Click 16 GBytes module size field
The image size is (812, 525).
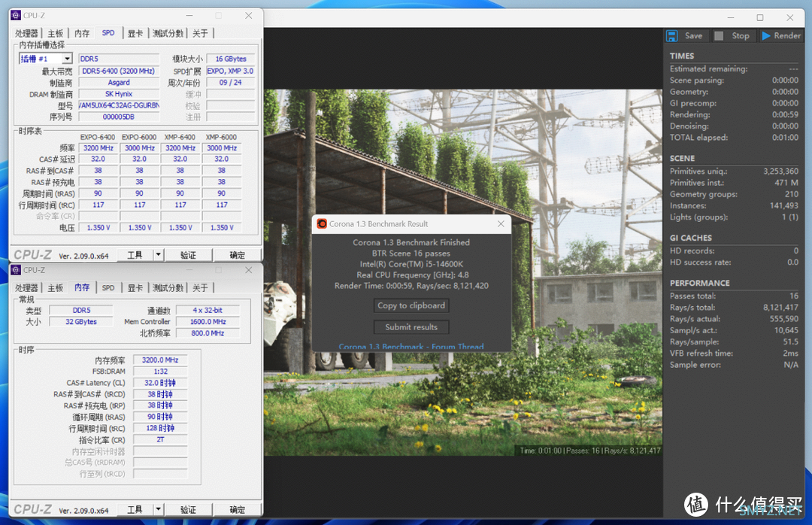point(231,59)
